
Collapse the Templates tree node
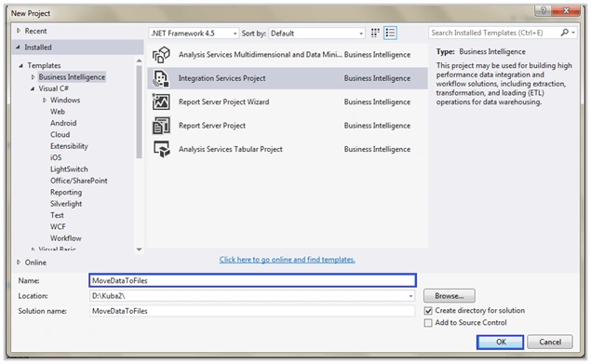point(20,66)
